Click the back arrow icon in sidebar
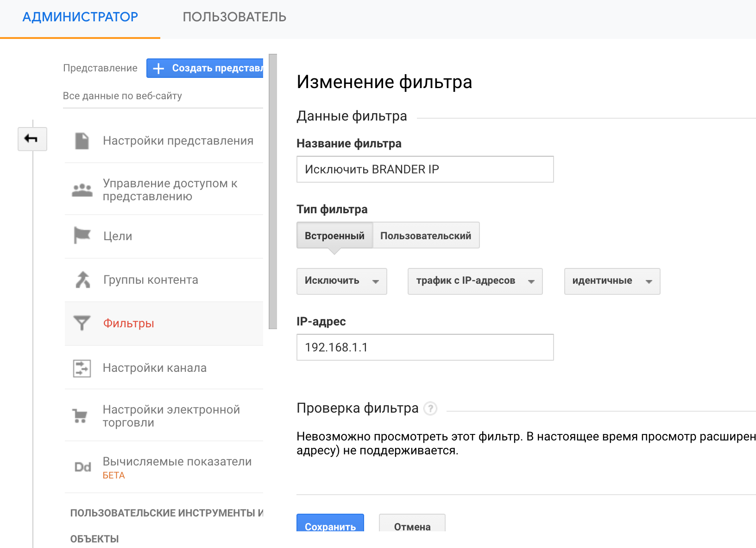The image size is (756, 548). tap(32, 139)
